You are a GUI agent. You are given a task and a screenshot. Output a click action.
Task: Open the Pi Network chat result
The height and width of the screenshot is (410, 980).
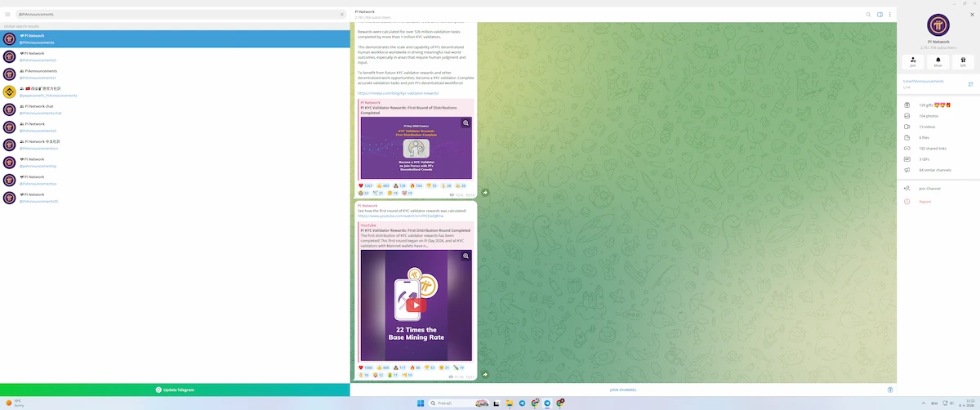[x=175, y=109]
